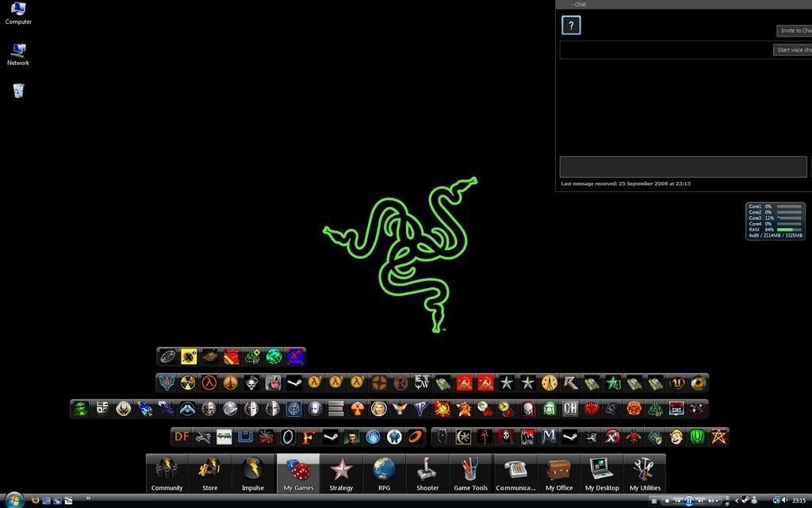The width and height of the screenshot is (812, 508).
Task: Launch the red and blue X icon
Action: point(295,356)
